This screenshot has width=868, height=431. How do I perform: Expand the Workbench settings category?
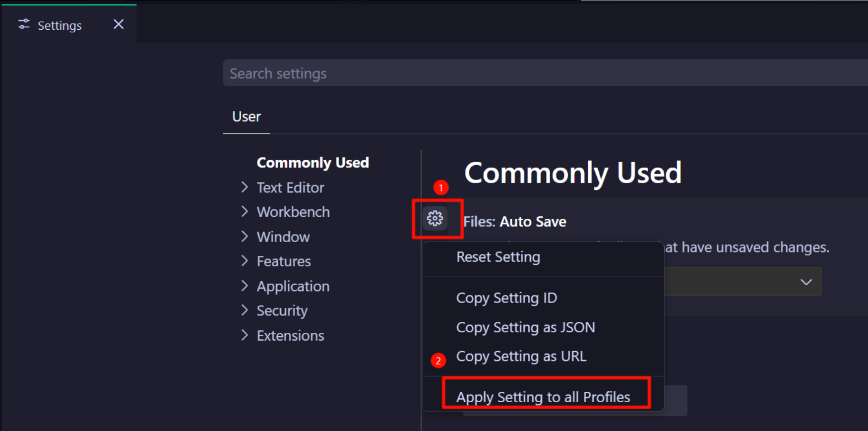293,212
